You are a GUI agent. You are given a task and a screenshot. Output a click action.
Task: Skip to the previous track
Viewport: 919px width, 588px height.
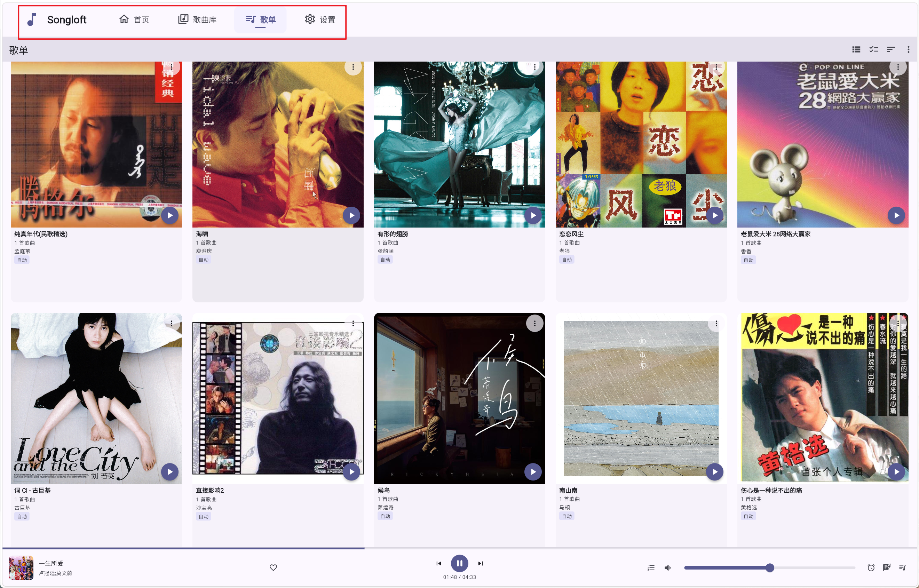pos(439,563)
